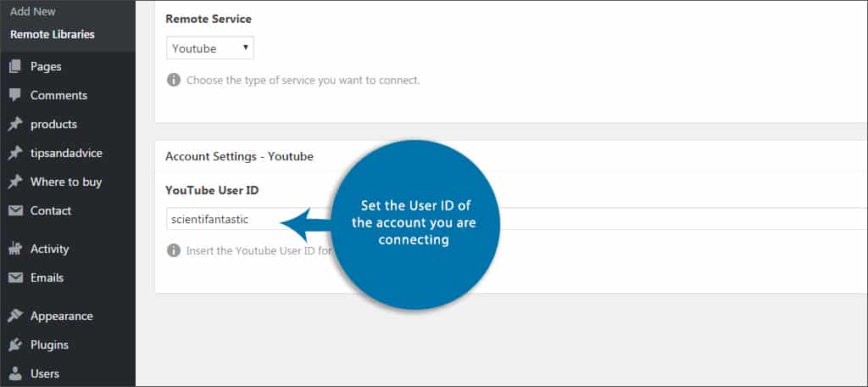This screenshot has width=868, height=387.
Task: Open the Remote Service dropdown showing Youtube
Action: [x=210, y=48]
